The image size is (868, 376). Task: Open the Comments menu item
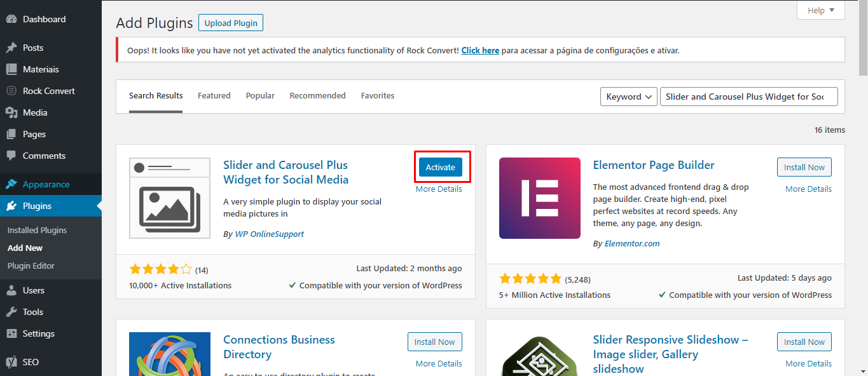51,156
